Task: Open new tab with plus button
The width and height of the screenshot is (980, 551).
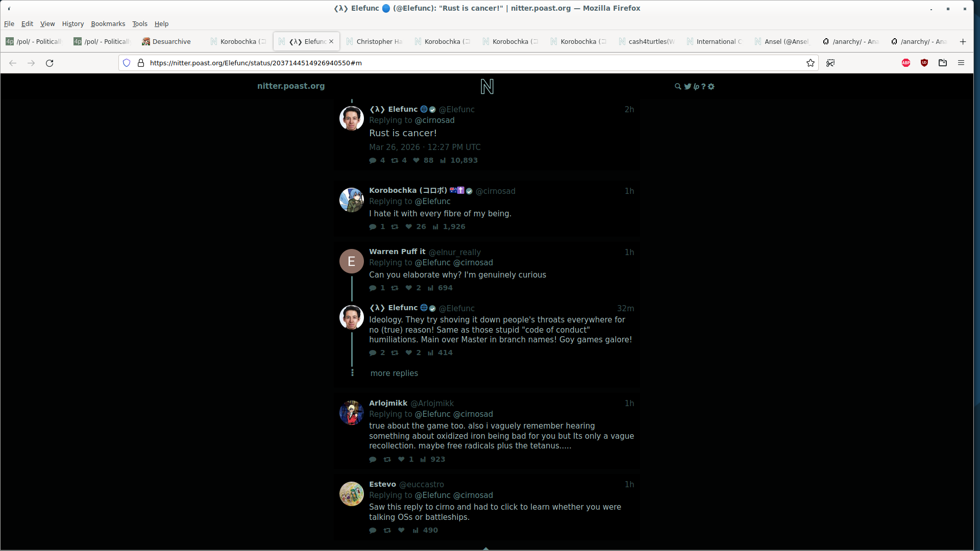Action: click(963, 42)
